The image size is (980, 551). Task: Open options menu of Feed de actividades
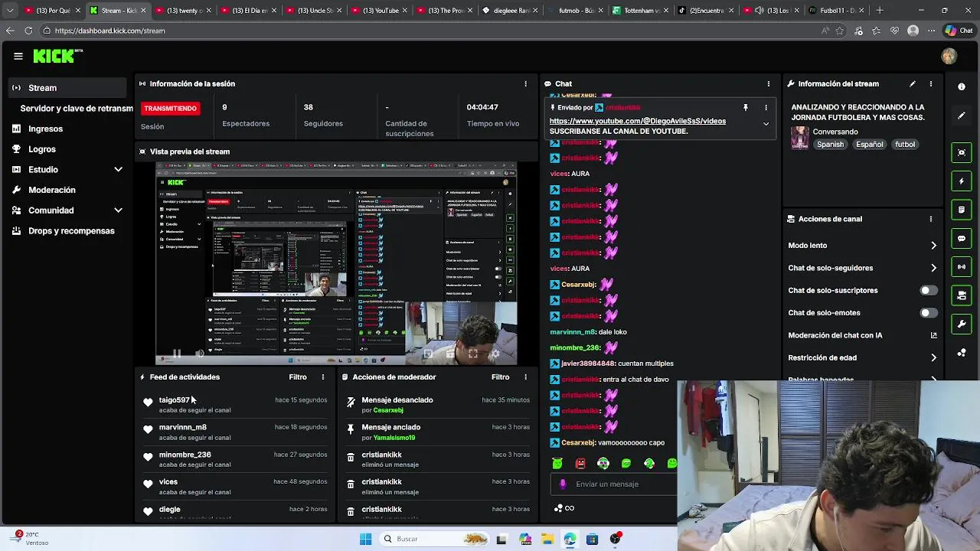[323, 377]
